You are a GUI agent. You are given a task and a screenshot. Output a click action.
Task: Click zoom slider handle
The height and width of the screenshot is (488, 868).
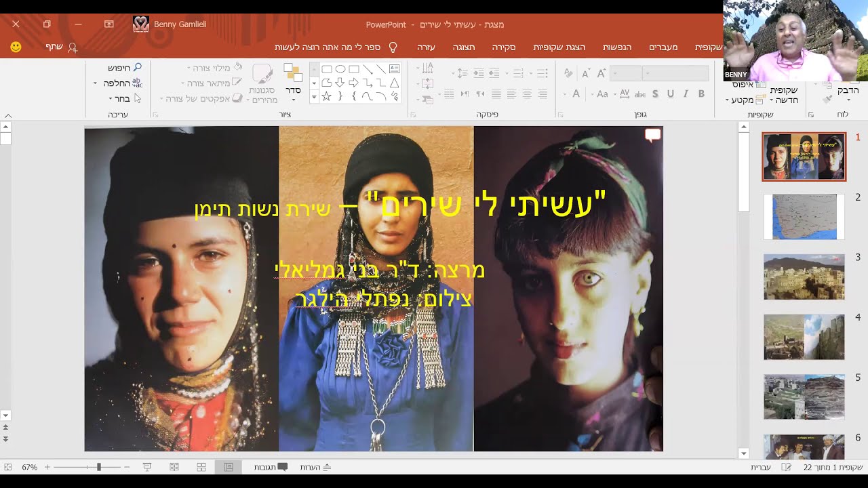pos(98,467)
